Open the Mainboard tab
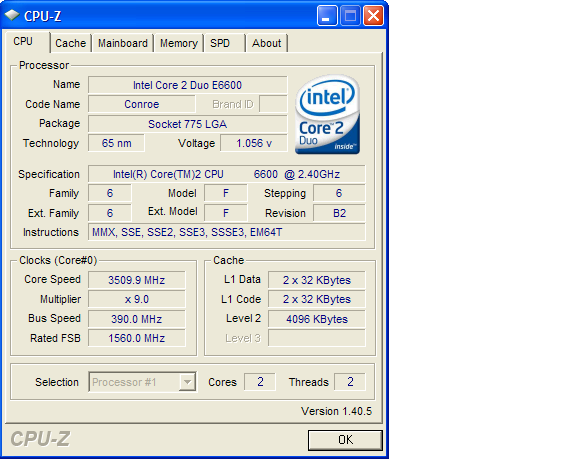The width and height of the screenshot is (576, 460). pos(123,43)
